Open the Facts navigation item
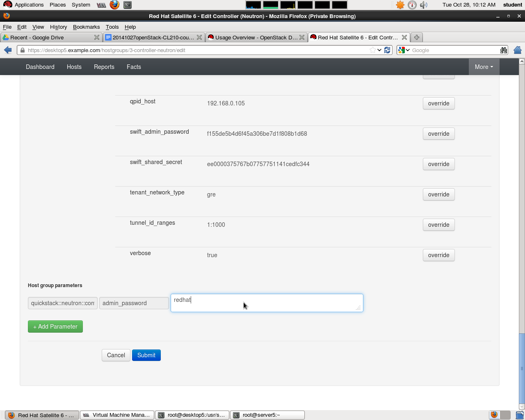525x420 pixels. pyautogui.click(x=134, y=67)
